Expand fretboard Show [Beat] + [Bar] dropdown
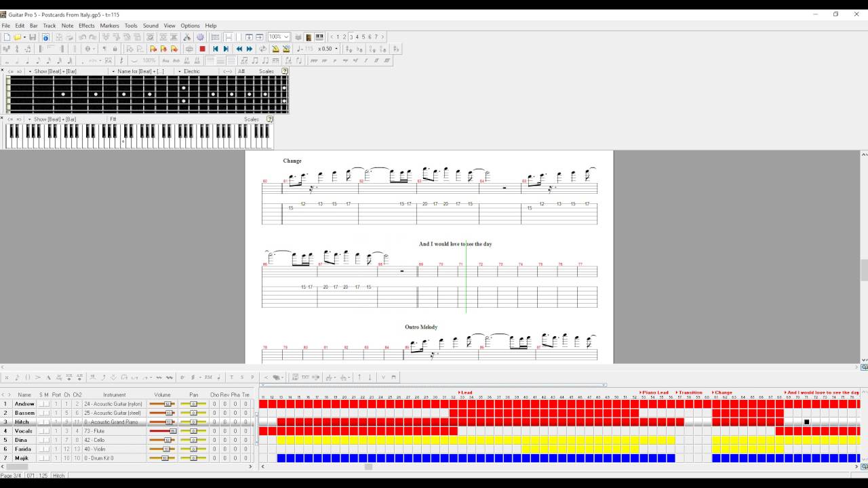Screen dimensions: 868x488 [29, 71]
